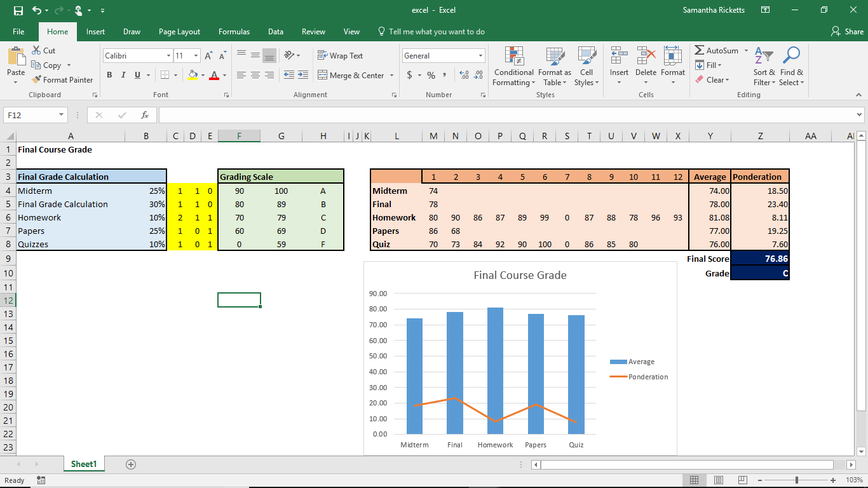
Task: Click the Decrease Decimal icon
Action: coord(477,75)
